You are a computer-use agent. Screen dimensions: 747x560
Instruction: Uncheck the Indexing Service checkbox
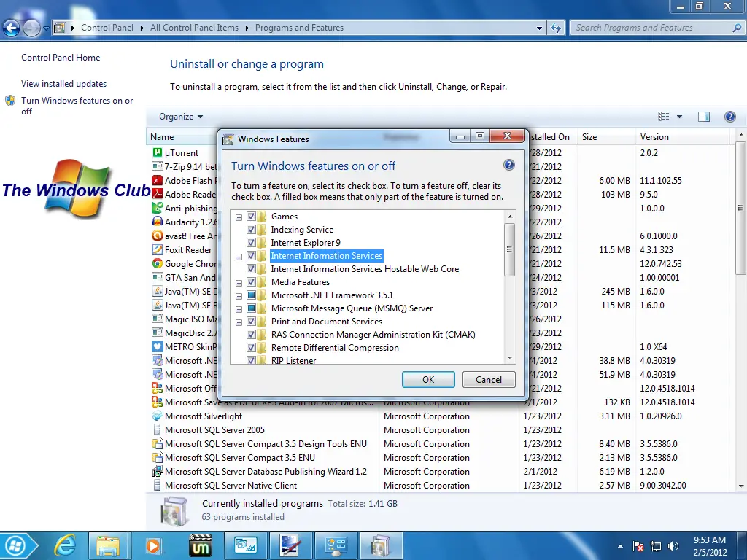(x=251, y=230)
